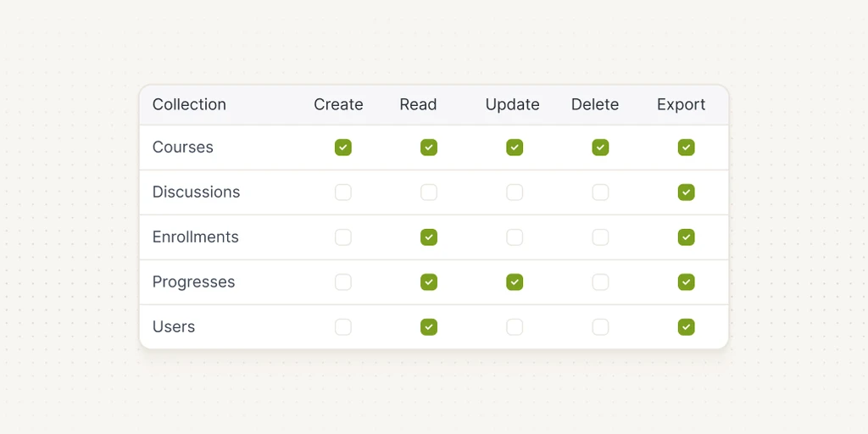Uncheck Export permission for Courses
868x434 pixels.
coord(686,147)
